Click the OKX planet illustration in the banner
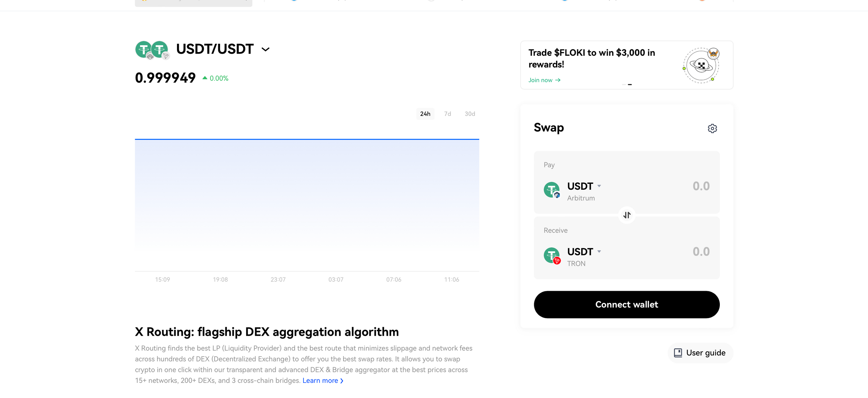868x398 pixels. tap(701, 66)
